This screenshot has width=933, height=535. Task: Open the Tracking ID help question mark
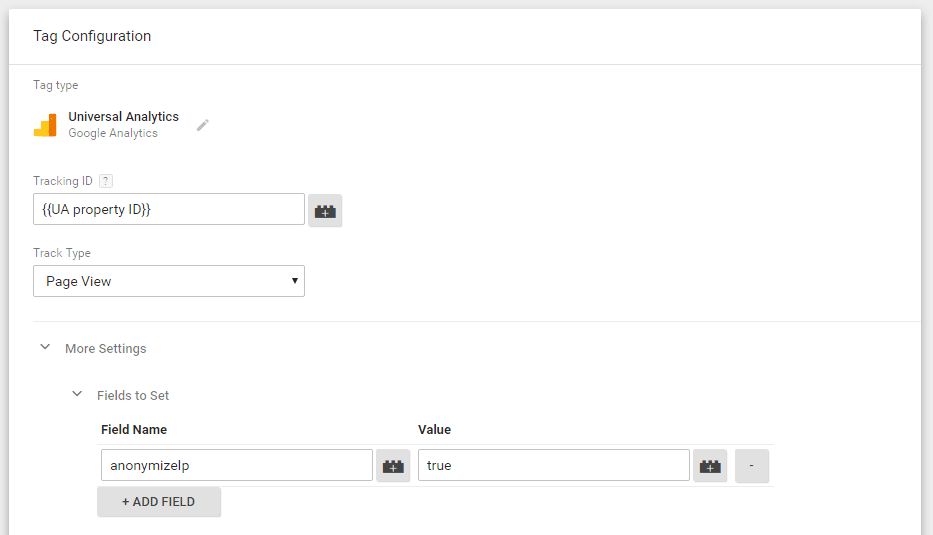point(105,181)
